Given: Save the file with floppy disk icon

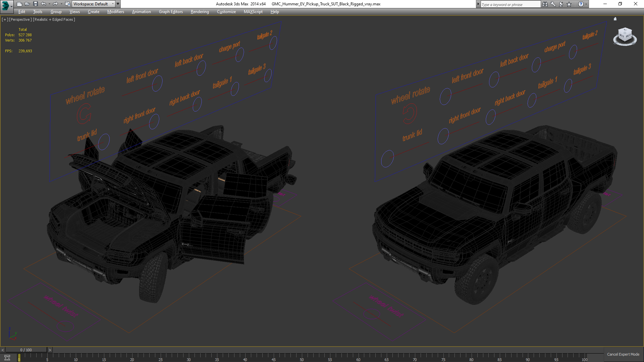Looking at the screenshot, I should [36, 4].
